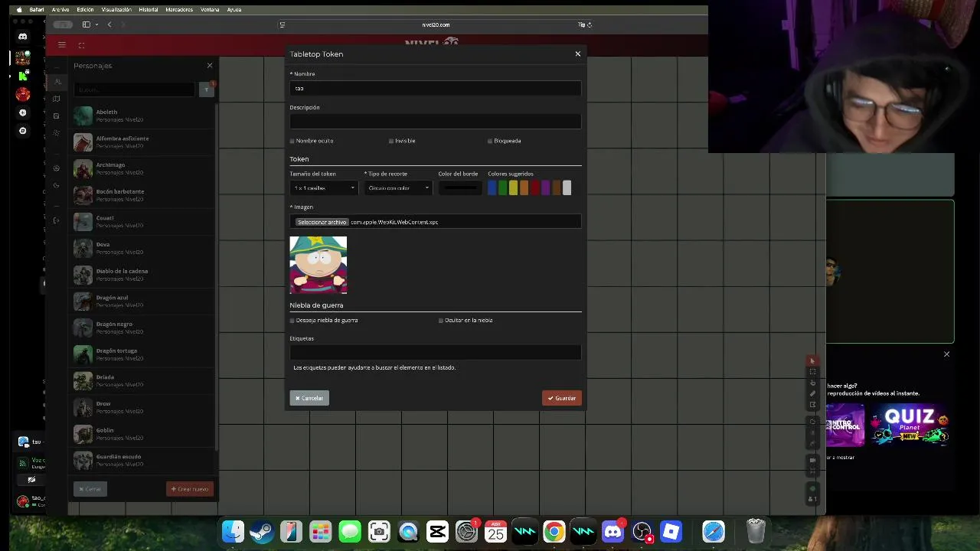Image resolution: width=980 pixels, height=551 pixels.
Task: Open Google Chrome from the dock
Action: (x=554, y=531)
